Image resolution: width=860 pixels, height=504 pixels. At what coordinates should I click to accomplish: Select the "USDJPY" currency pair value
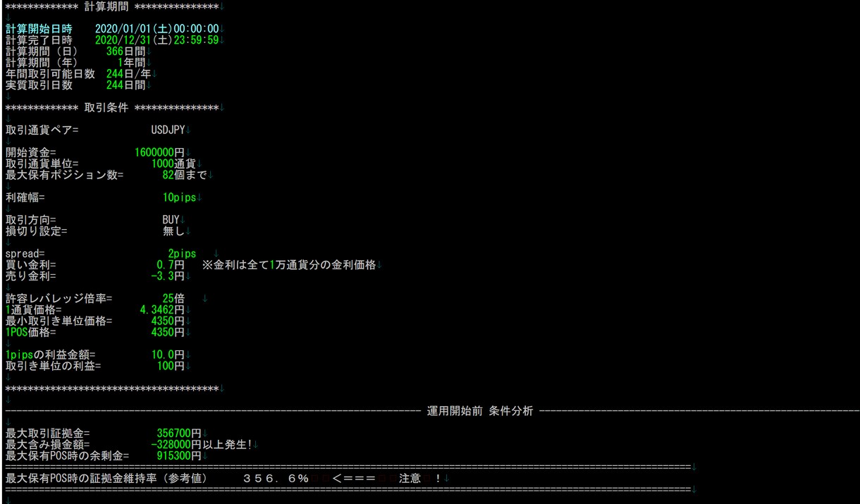tap(168, 130)
